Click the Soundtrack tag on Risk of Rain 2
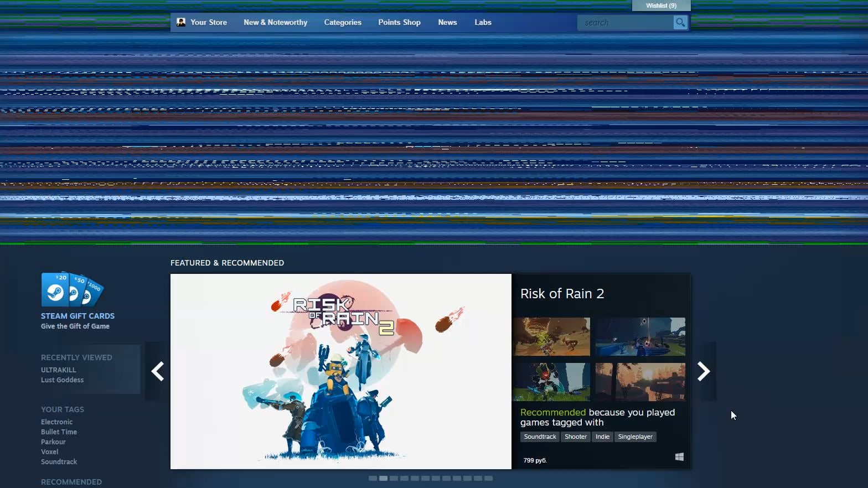The width and height of the screenshot is (868, 488). point(540,437)
